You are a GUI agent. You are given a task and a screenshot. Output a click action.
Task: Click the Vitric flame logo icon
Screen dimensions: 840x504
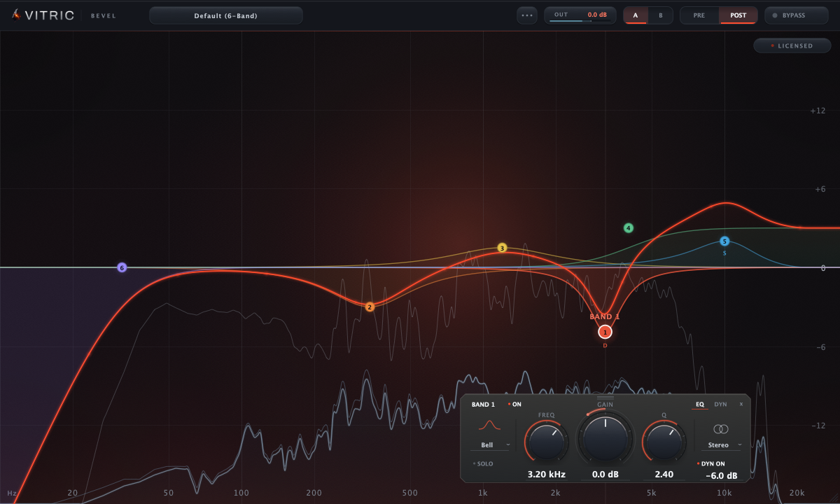tap(16, 15)
